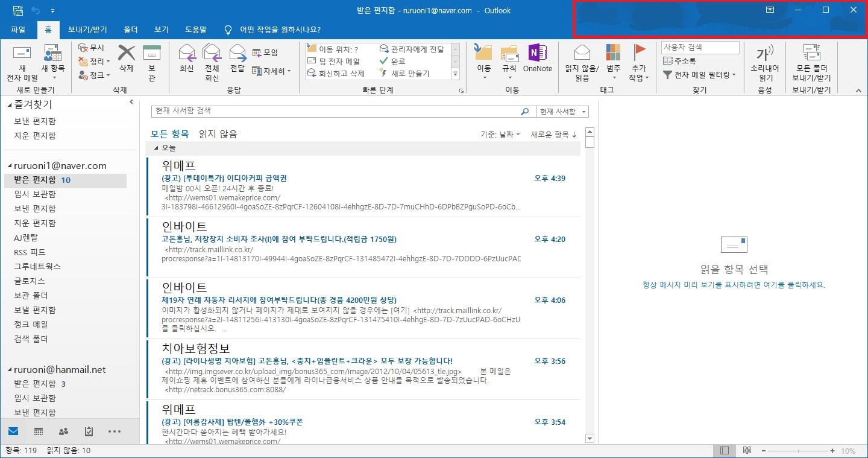Collapse the ribbon with chevron
This screenshot has height=458, width=868.
coord(858,90)
